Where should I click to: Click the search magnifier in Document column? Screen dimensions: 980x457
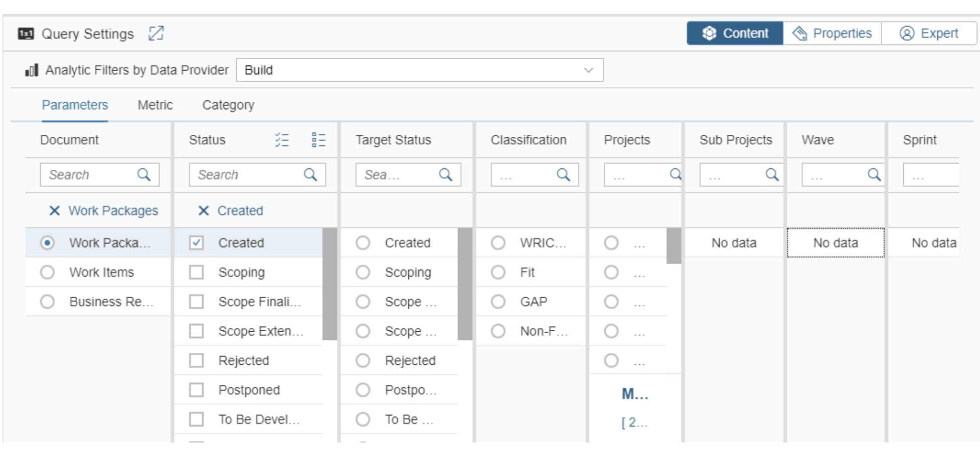(x=144, y=174)
